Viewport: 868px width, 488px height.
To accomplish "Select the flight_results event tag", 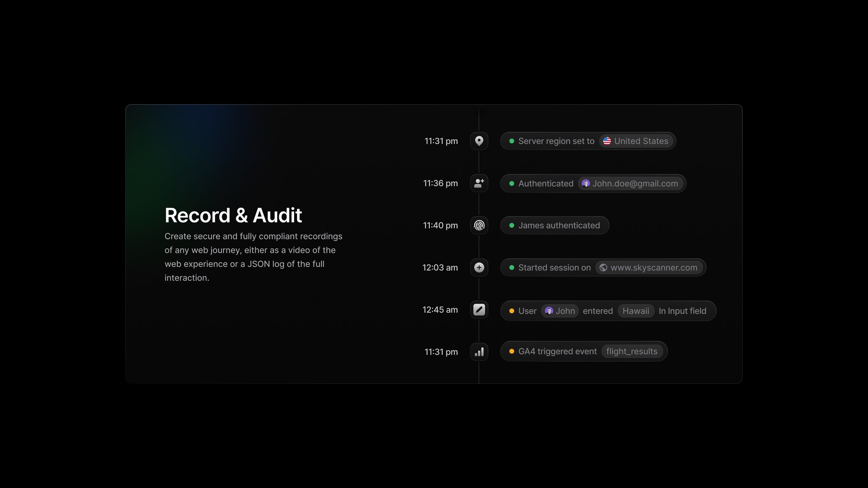I will click(632, 351).
